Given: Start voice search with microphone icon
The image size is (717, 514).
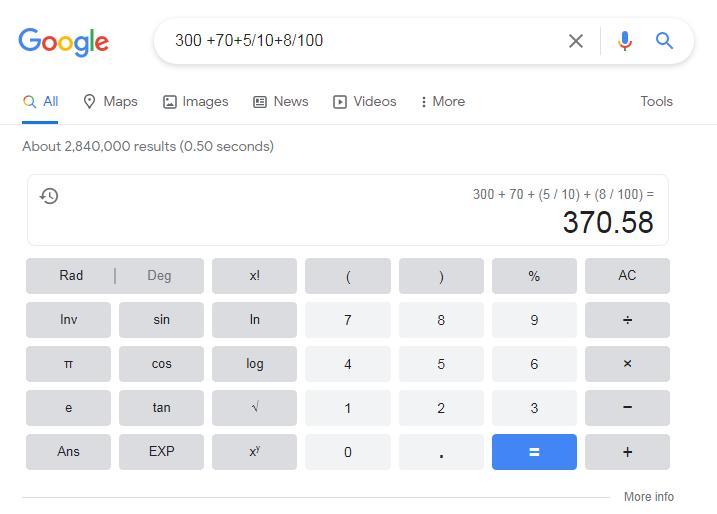Looking at the screenshot, I should [625, 41].
